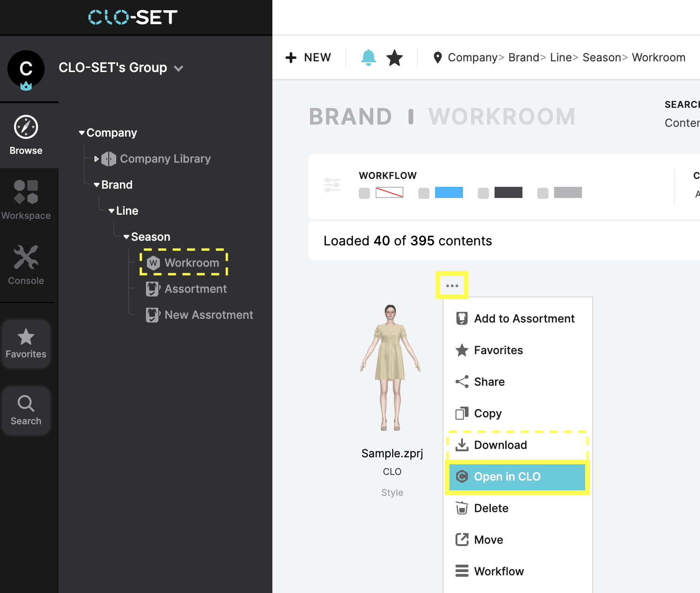Click the Season breadcrumb link
This screenshot has width=700, height=593.
pyautogui.click(x=602, y=58)
